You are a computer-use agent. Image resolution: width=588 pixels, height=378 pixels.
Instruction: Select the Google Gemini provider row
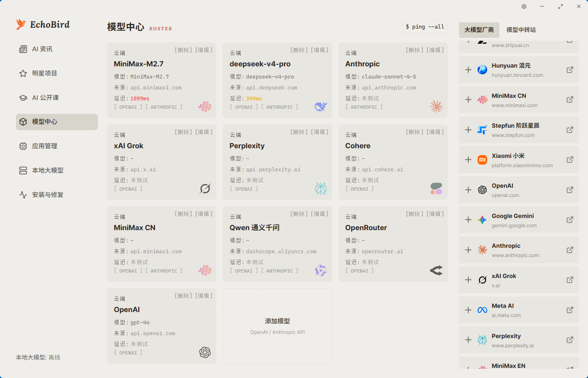click(519, 220)
